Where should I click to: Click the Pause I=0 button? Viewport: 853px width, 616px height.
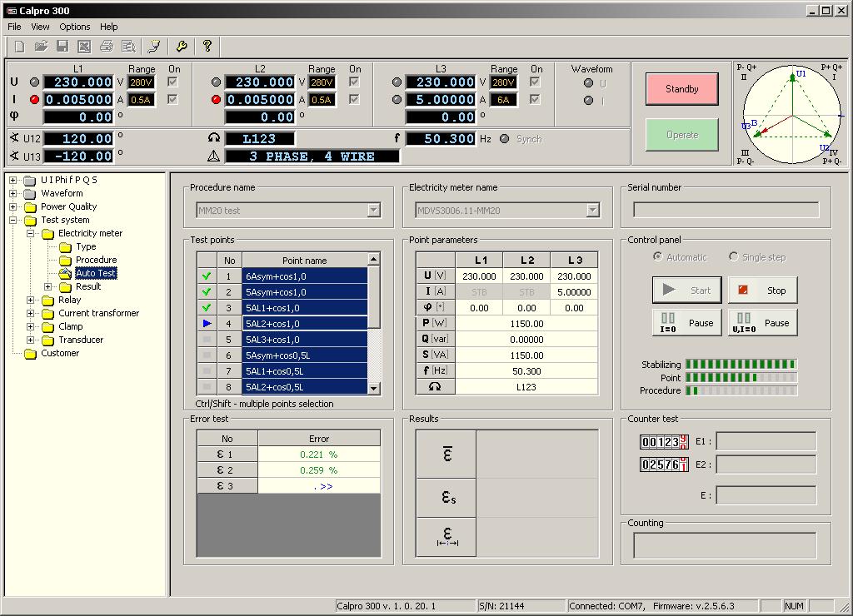[687, 323]
